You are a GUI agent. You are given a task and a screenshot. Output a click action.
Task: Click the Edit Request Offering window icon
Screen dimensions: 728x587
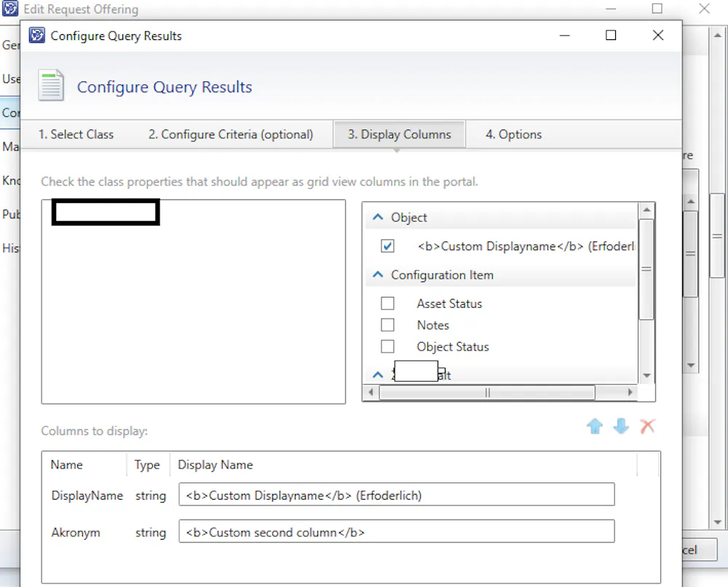tap(10, 8)
